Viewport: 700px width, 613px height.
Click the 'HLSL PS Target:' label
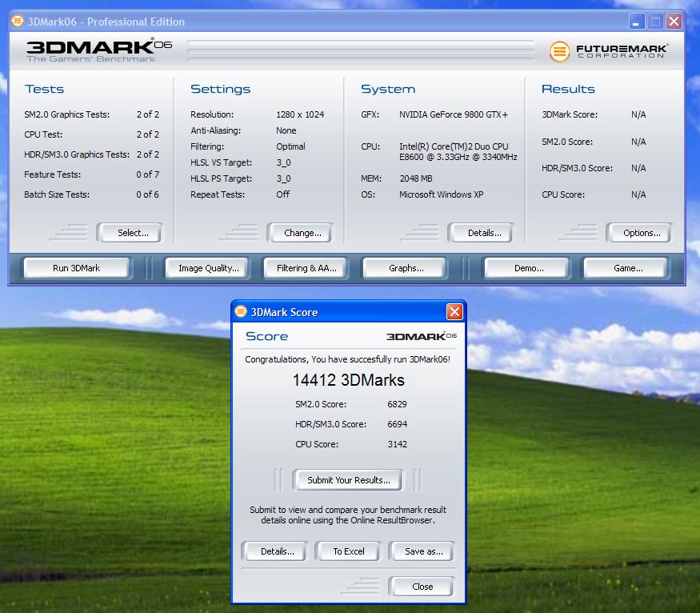pos(221,178)
